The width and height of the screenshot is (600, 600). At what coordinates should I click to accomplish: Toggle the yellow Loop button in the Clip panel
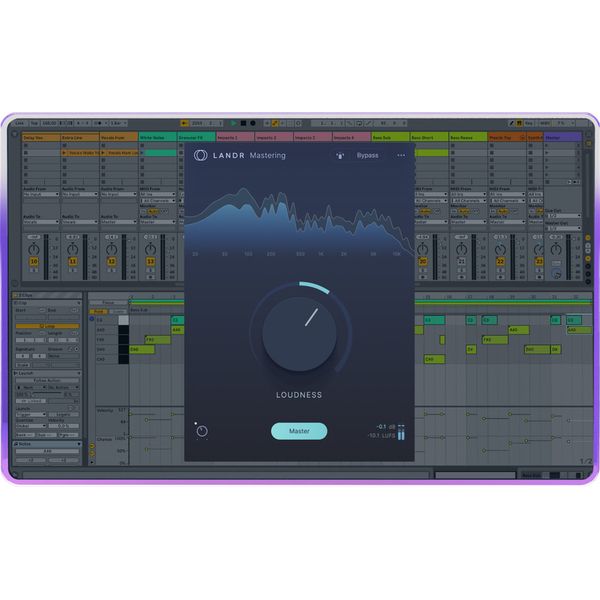(47, 326)
